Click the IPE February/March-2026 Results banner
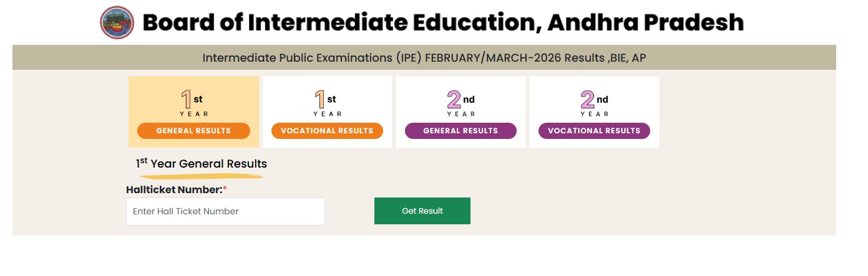This screenshot has height=276, width=868. point(424,58)
